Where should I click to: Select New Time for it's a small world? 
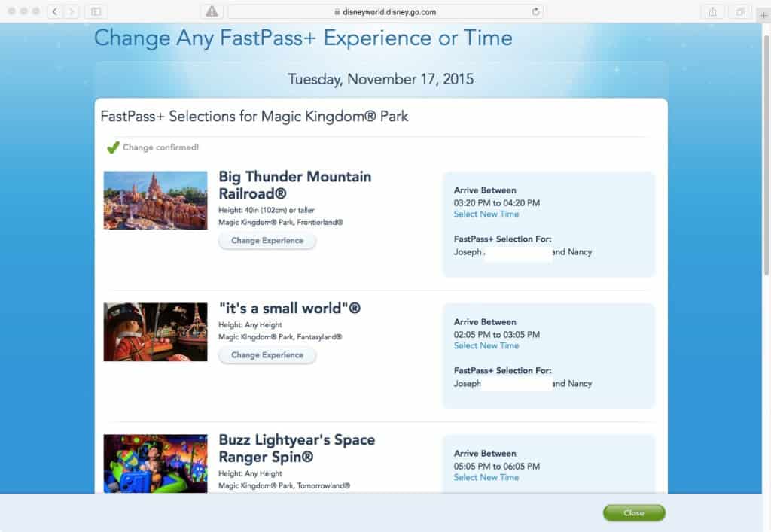[486, 346]
